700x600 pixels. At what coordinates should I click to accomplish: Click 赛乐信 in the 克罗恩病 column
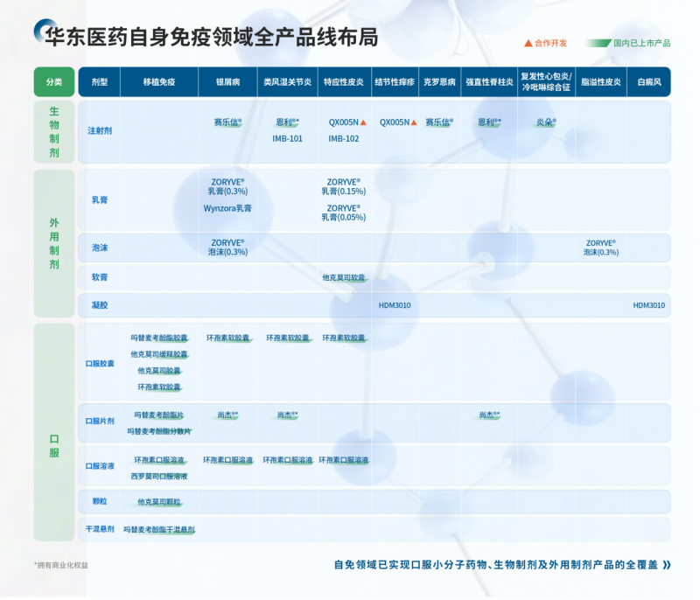coord(439,122)
